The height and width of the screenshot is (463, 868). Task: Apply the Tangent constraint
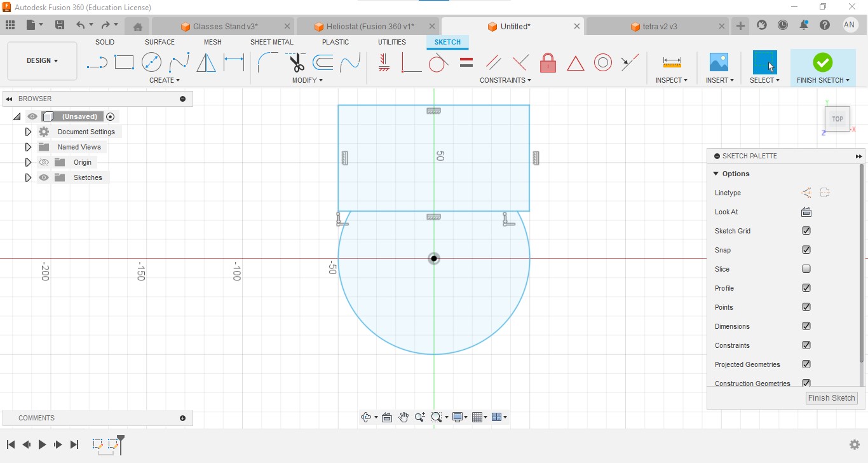(x=438, y=62)
